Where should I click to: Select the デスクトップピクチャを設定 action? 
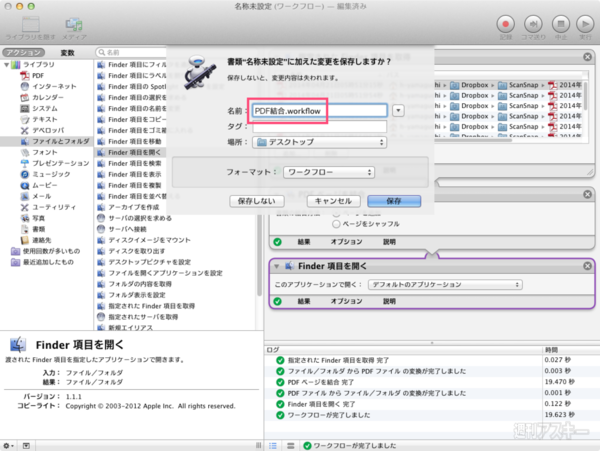click(149, 262)
